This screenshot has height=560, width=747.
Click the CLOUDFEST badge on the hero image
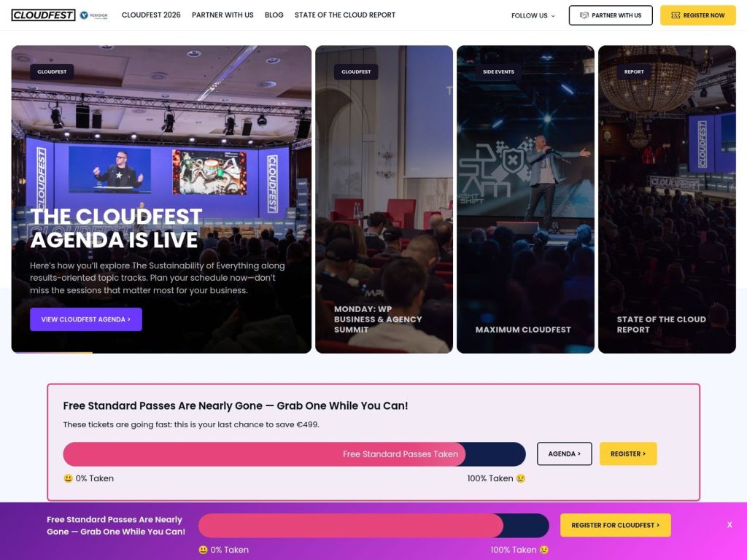coord(52,71)
